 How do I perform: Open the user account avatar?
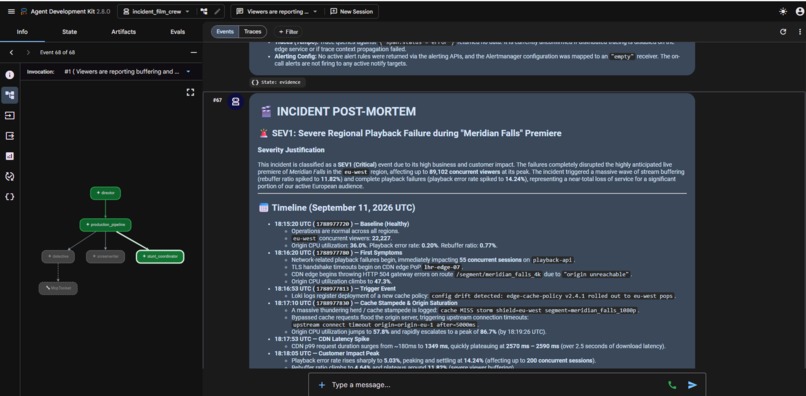799,11
